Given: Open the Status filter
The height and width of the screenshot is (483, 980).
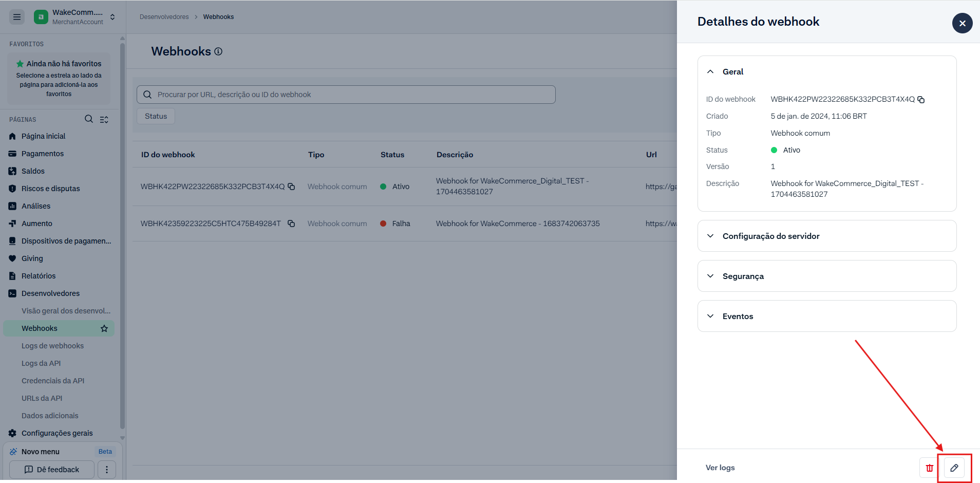Looking at the screenshot, I should (x=156, y=116).
